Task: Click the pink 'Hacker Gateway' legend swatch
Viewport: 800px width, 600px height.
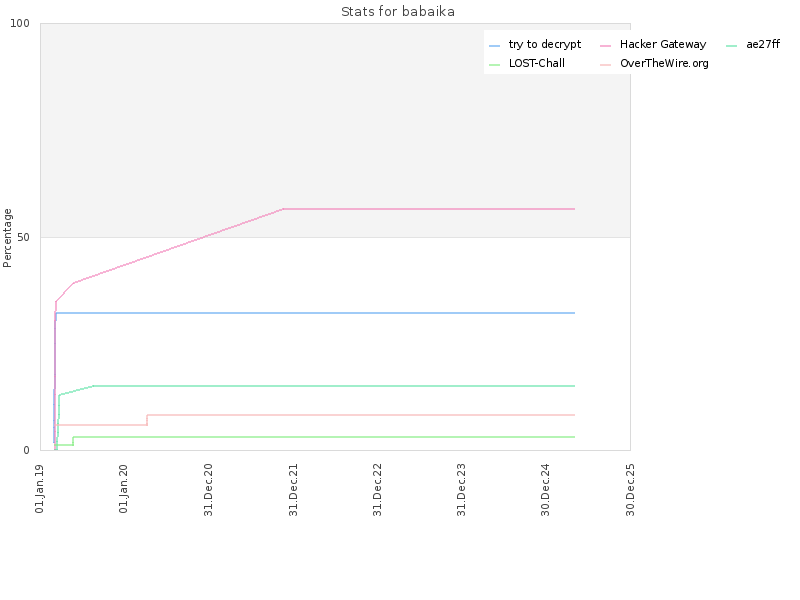Action: [x=606, y=46]
